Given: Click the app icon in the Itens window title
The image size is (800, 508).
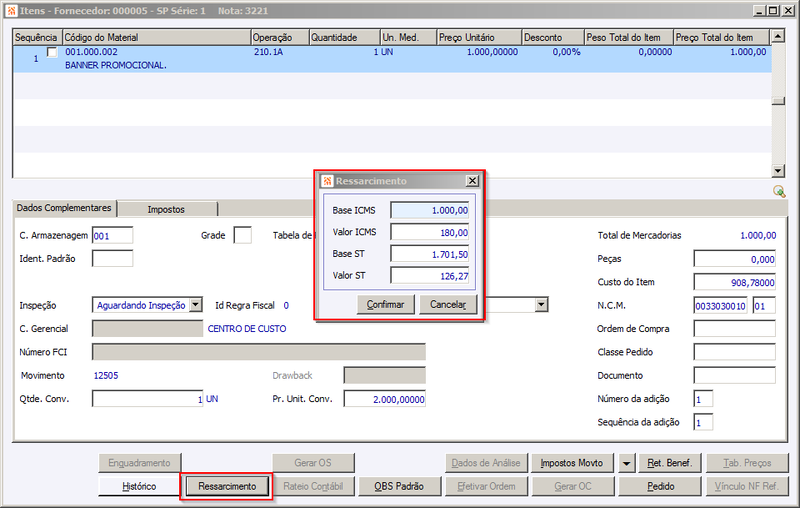Looking at the screenshot, I should click(x=11, y=11).
